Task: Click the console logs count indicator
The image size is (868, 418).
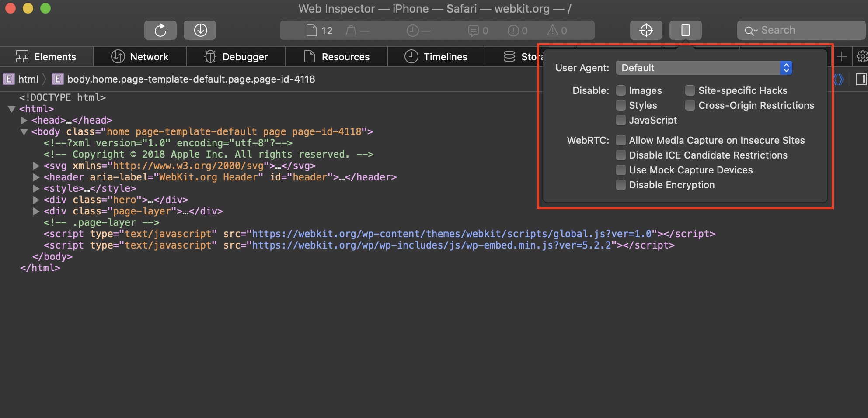Action: [478, 30]
